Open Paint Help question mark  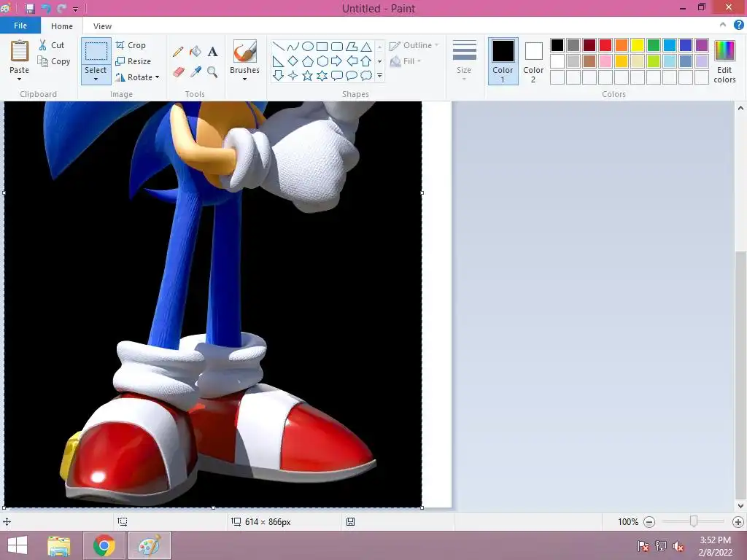[738, 26]
